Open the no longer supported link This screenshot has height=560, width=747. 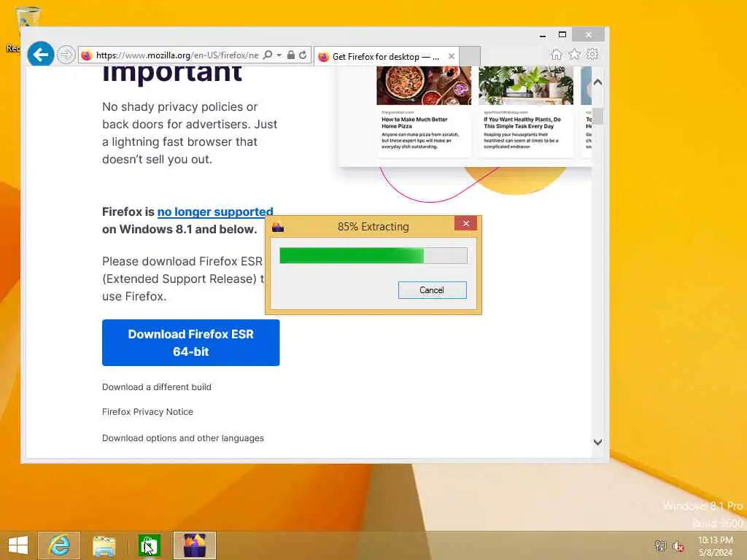tap(215, 212)
